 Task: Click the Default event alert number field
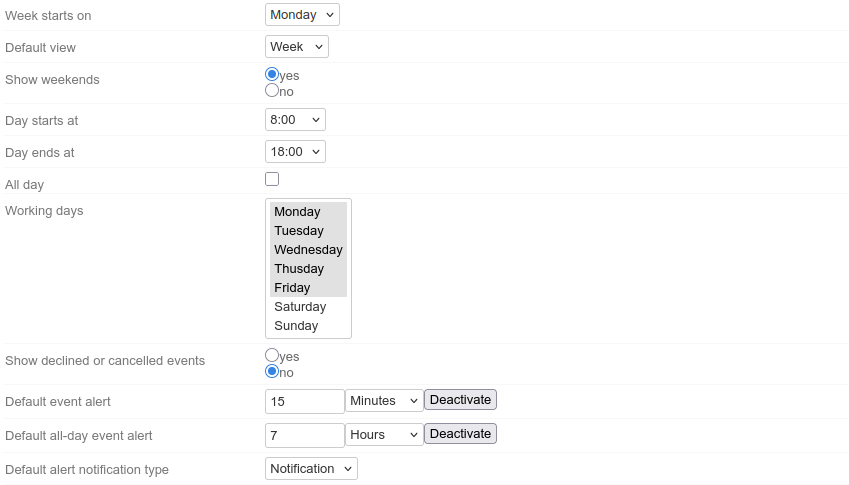coord(304,401)
